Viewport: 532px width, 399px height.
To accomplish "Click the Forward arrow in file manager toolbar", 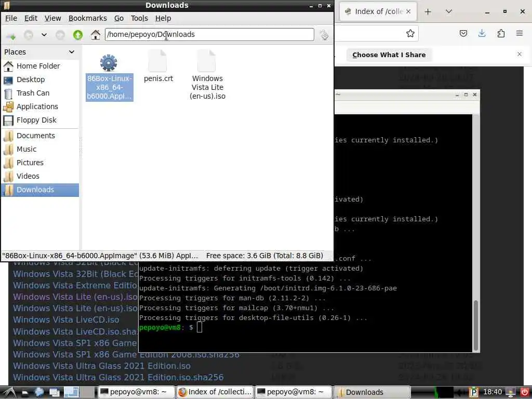I will click(60, 35).
